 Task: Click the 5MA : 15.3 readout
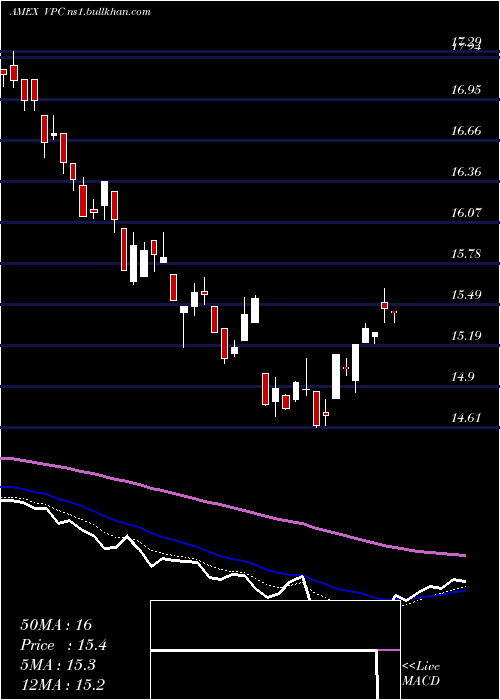coord(58,665)
